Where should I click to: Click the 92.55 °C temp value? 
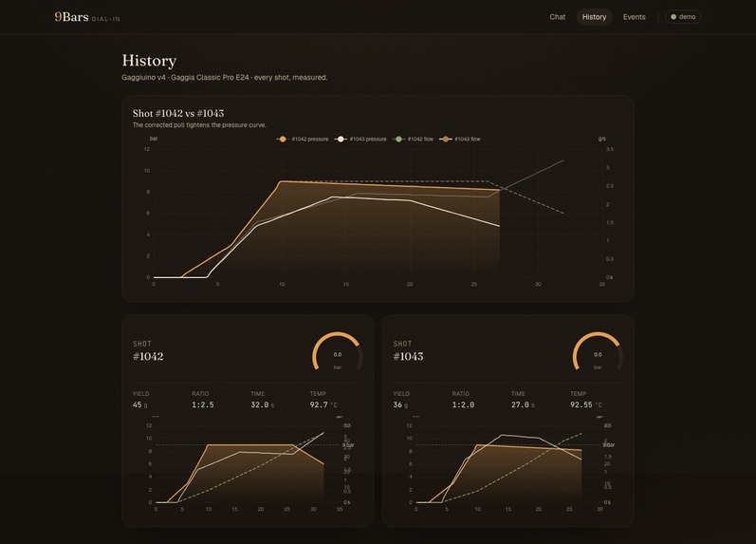point(586,405)
